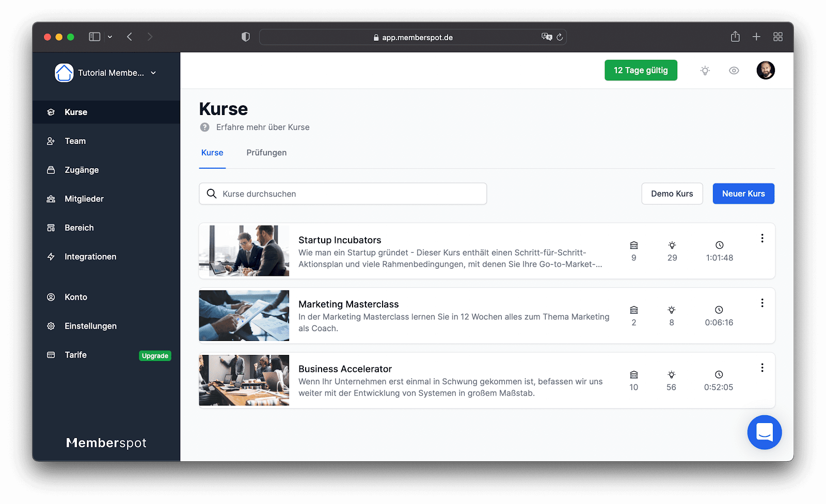826x504 pixels.
Task: Open Konto in the sidebar
Action: click(x=106, y=297)
